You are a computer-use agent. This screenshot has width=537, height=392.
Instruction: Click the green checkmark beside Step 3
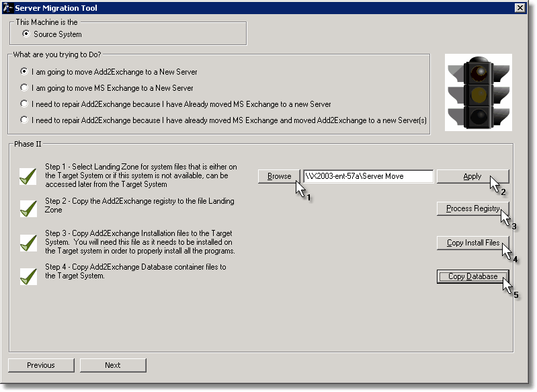click(28, 243)
